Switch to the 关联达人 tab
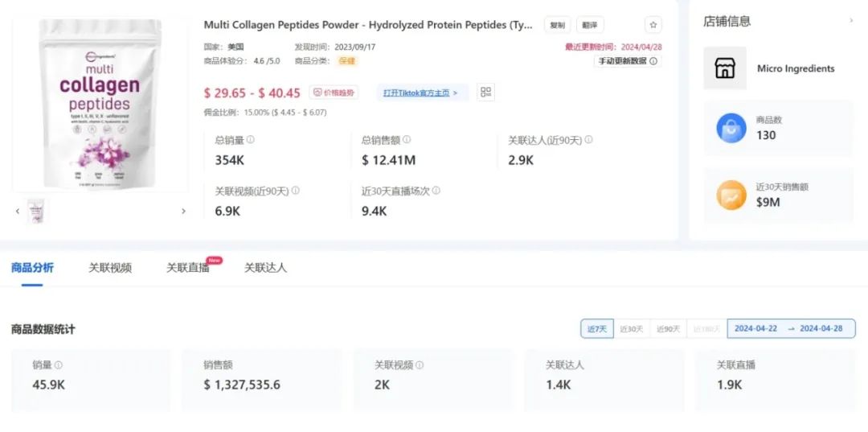This screenshot has height=432, width=868. coord(266,268)
